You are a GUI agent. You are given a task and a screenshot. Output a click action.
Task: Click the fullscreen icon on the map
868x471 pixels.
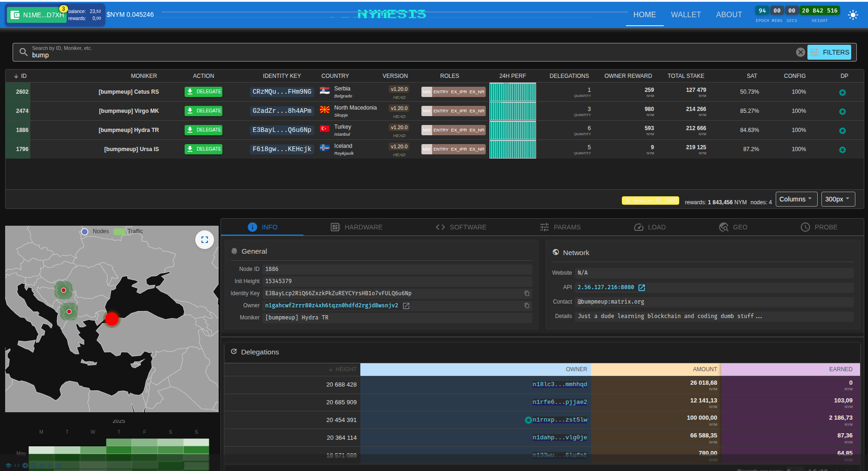point(204,240)
